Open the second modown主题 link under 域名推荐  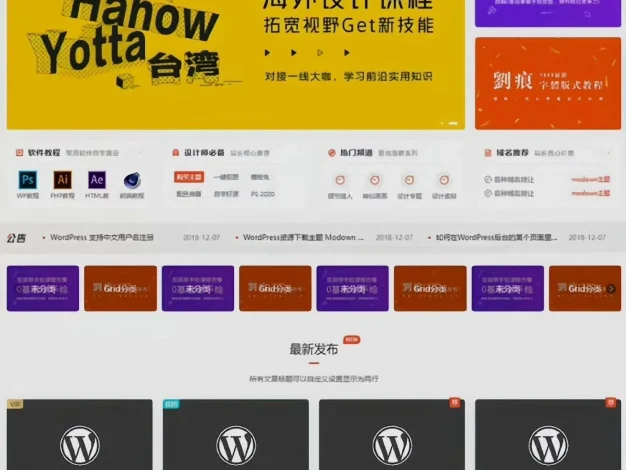click(x=590, y=193)
